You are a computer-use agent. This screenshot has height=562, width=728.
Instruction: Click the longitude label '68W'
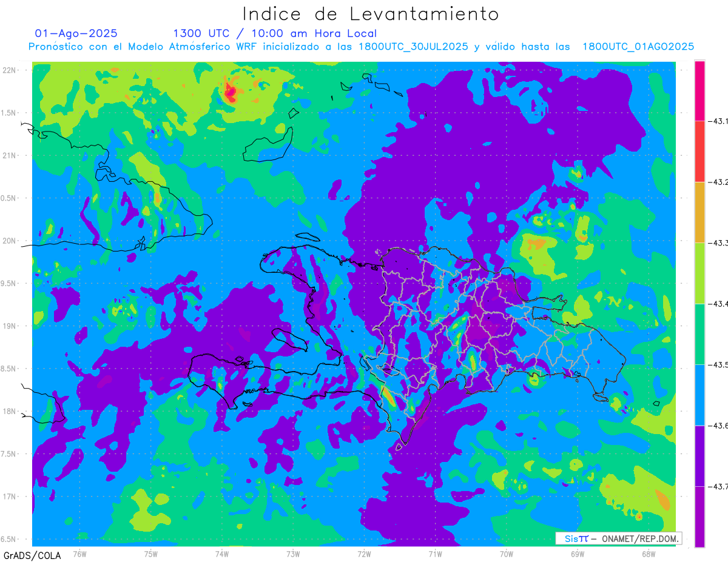(x=648, y=554)
